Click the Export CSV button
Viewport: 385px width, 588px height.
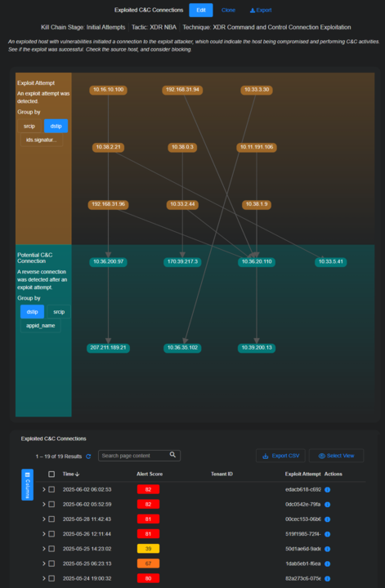(x=280, y=456)
